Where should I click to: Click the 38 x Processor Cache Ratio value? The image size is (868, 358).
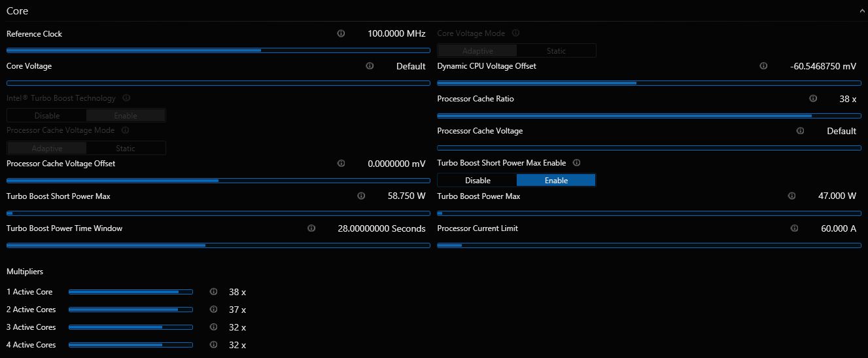(x=848, y=99)
